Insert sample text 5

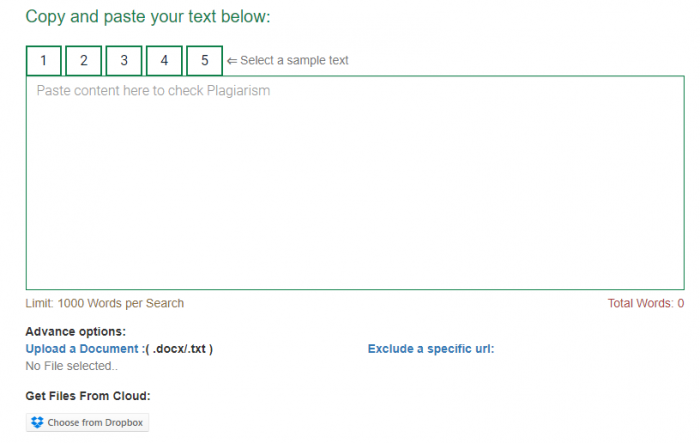[204, 61]
